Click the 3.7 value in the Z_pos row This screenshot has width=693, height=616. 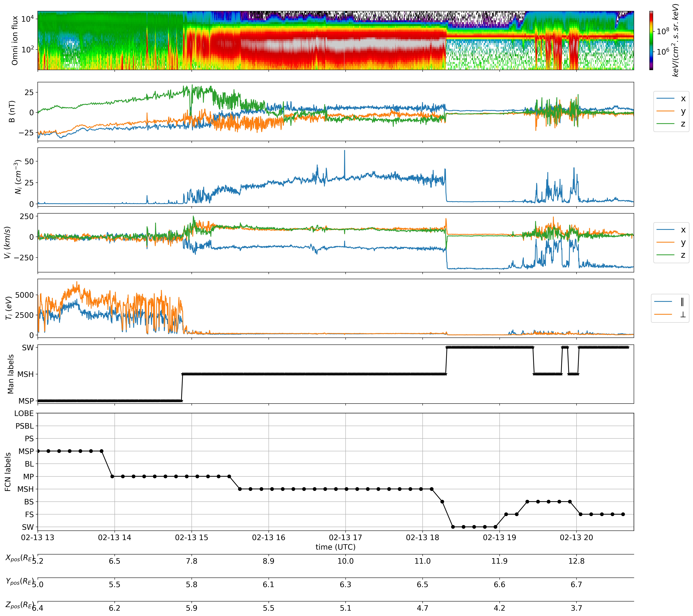pos(576,608)
